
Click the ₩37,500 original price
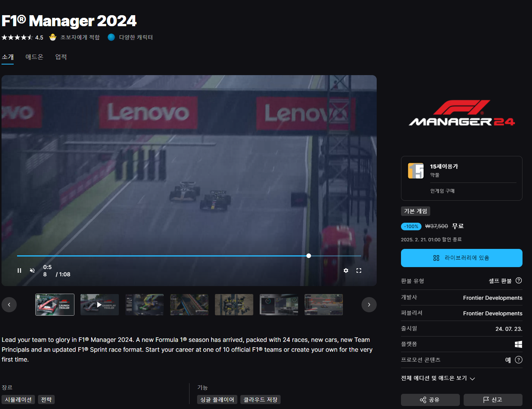click(437, 226)
